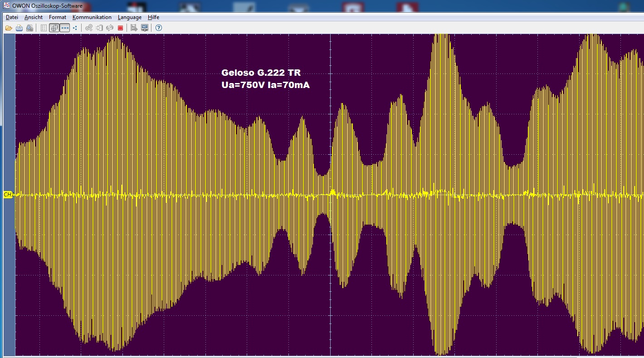Image resolution: width=644 pixels, height=358 pixels.
Task: Click the monitor display icon in toolbar
Action: [145, 28]
